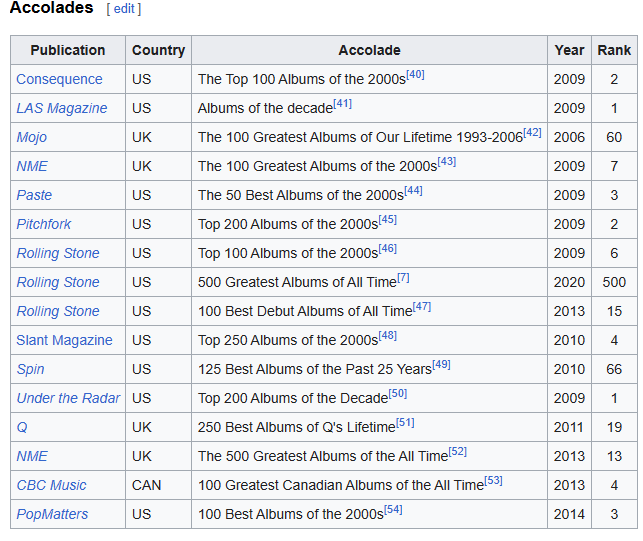Click the rank value 66
The height and width of the screenshot is (541, 643).
click(x=614, y=369)
